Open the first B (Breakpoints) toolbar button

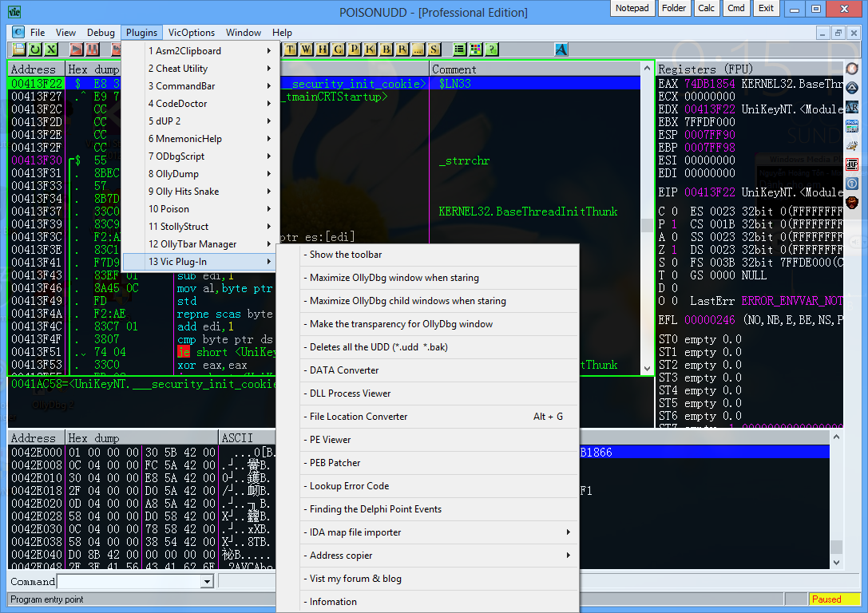[x=386, y=49]
